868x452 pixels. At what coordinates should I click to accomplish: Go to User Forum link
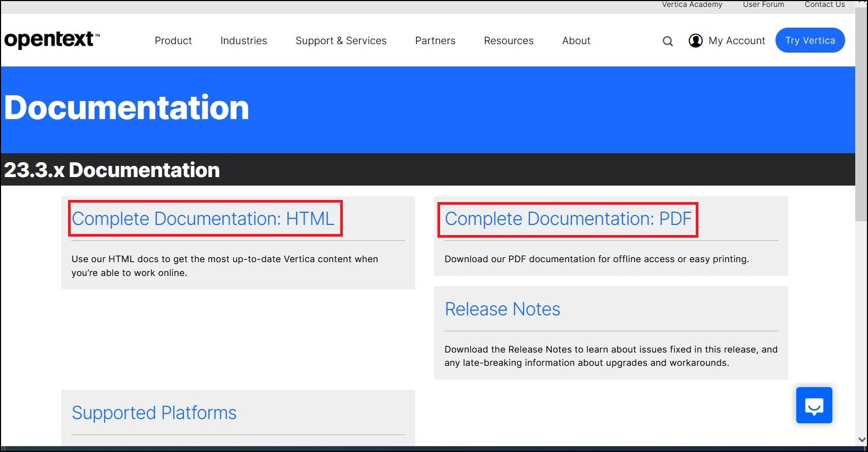pos(763,4)
